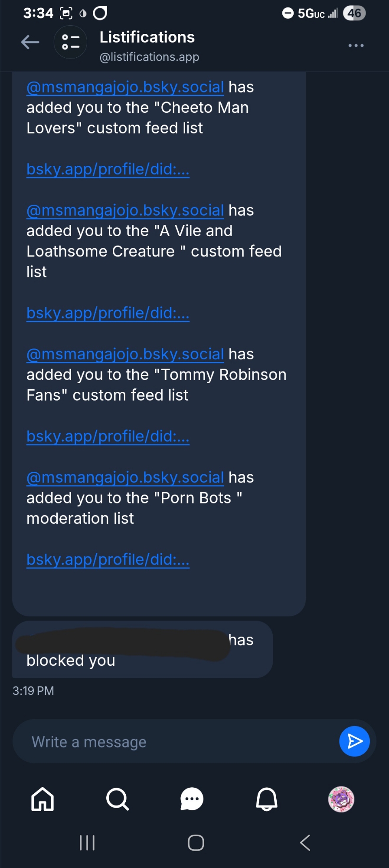Open @msmangajojo link above 'Cheeto Man Lovers'
Screen dimensions: 389x868
tap(125, 87)
